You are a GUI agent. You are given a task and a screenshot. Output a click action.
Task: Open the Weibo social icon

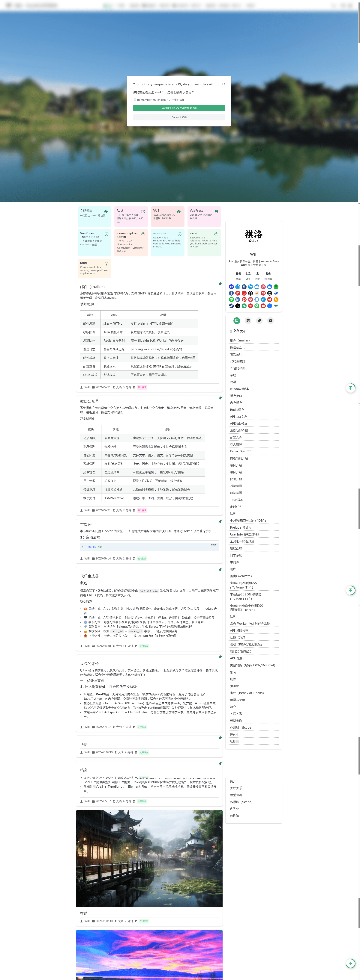[x=250, y=306]
